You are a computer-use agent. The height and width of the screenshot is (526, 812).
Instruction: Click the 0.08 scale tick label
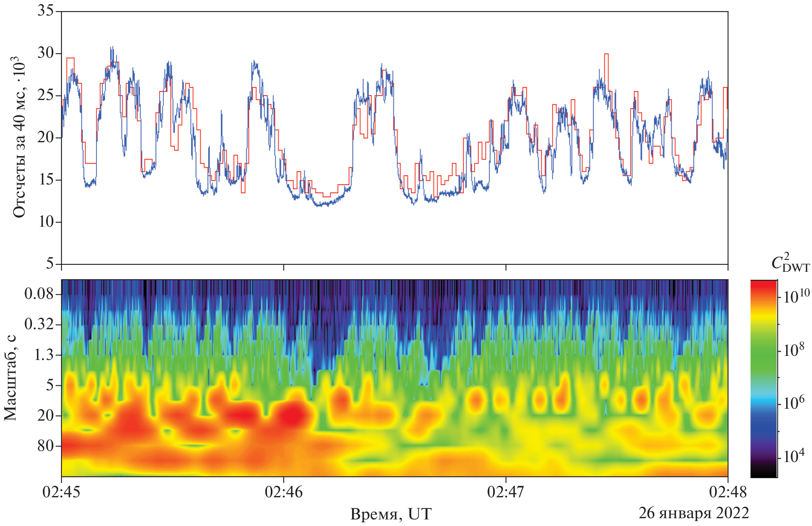[39, 294]
